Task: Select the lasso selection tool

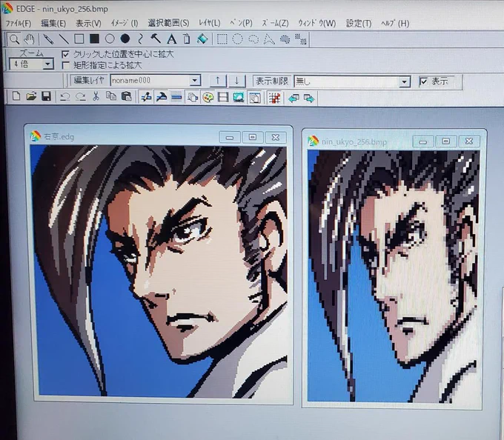Action: coord(253,39)
